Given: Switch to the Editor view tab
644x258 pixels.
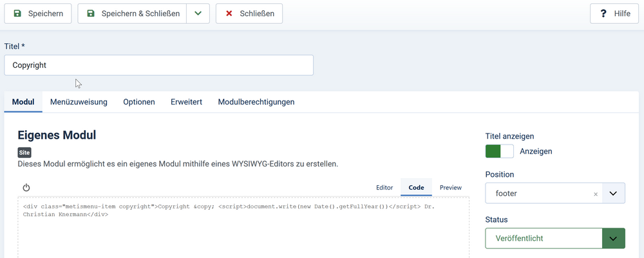Looking at the screenshot, I should pos(384,187).
